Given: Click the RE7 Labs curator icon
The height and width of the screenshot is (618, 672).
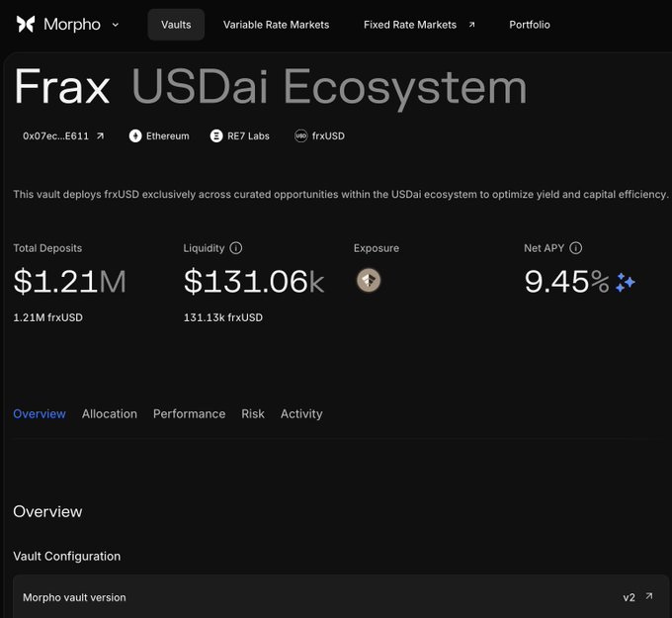Looking at the screenshot, I should tap(216, 135).
